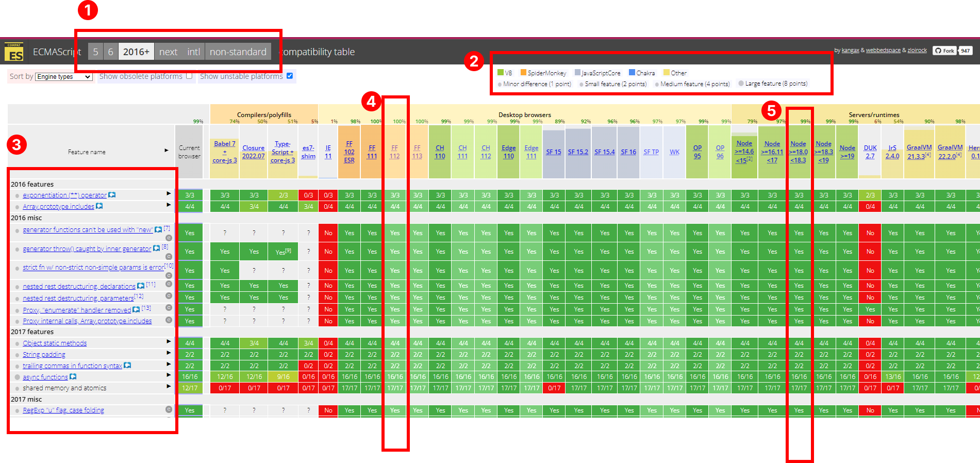
Task: Select the Node >=18.0 <18.3 column header
Action: pyautogui.click(x=798, y=152)
